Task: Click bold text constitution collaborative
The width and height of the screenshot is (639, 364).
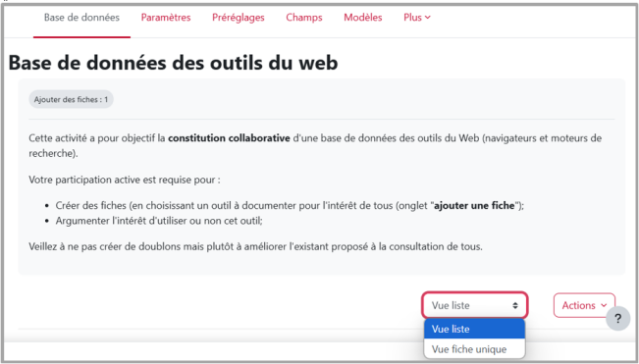Action: pos(229,138)
